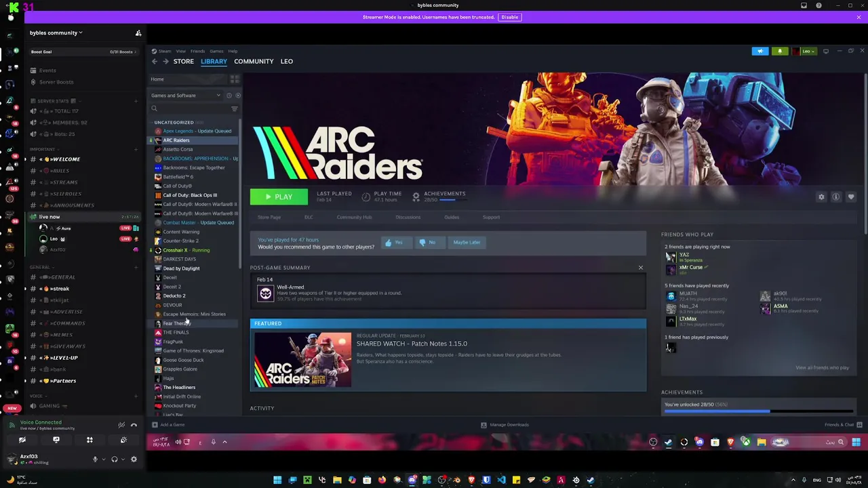The image size is (868, 488).
Task: Open the Community Hub game link
Action: coord(354,218)
